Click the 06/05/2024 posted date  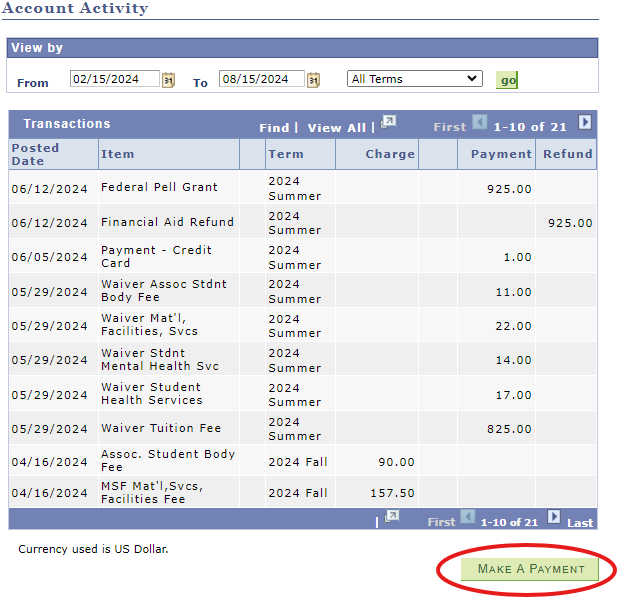pyautogui.click(x=50, y=257)
